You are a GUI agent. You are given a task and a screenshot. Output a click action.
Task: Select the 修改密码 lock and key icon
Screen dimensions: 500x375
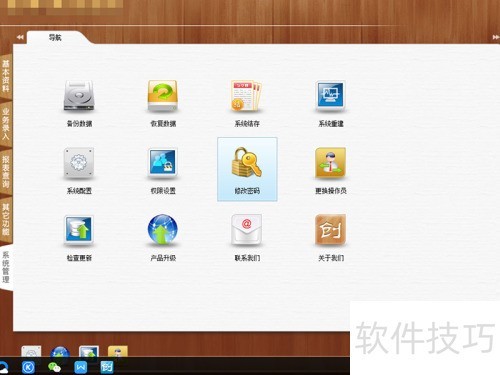(x=247, y=163)
